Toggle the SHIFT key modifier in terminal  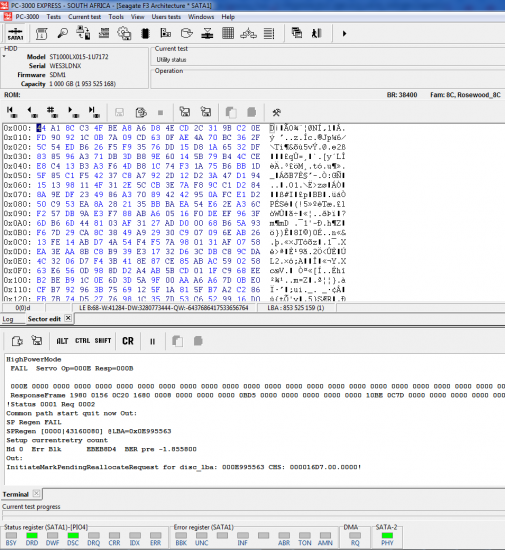coord(103,341)
